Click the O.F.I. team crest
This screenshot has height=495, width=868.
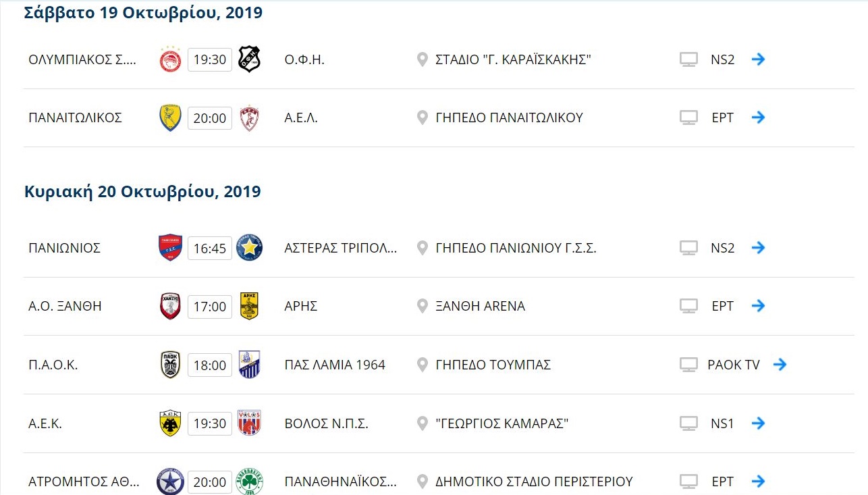point(249,59)
